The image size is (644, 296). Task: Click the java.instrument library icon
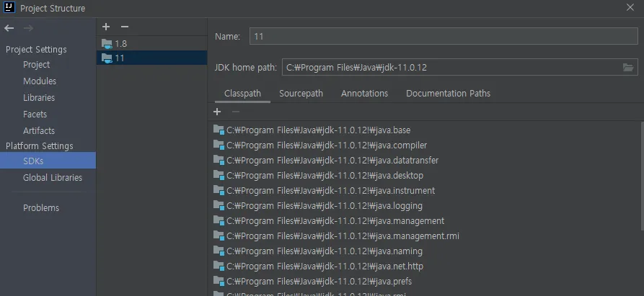219,191
